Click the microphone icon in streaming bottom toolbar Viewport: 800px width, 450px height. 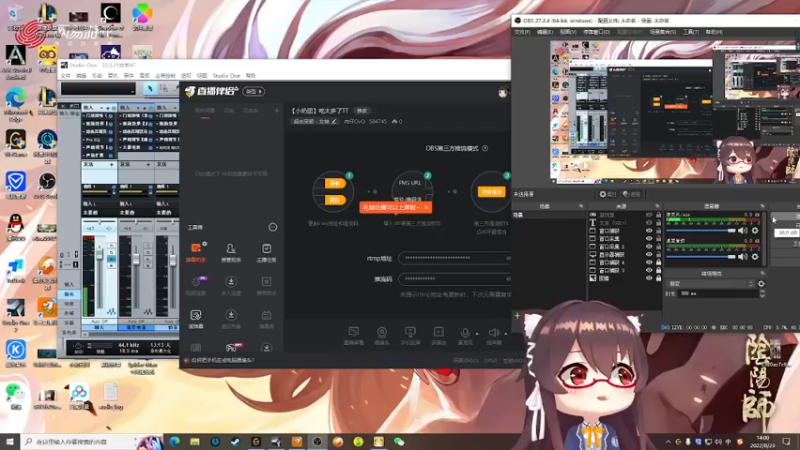pos(465,333)
